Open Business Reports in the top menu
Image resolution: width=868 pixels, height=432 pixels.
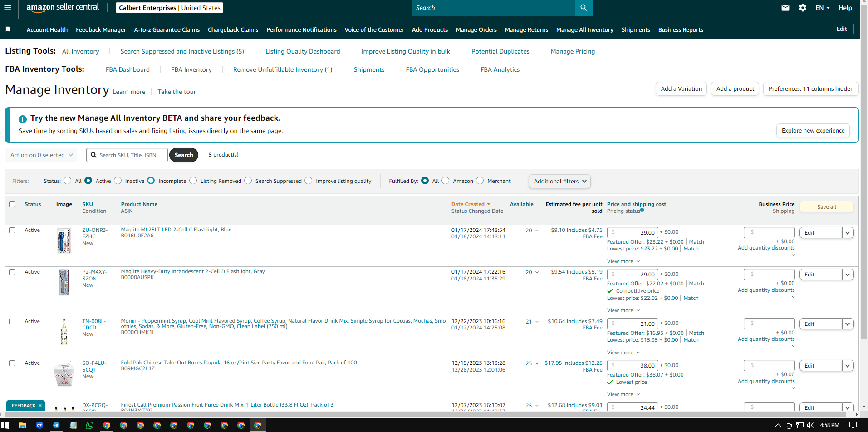[x=681, y=29]
